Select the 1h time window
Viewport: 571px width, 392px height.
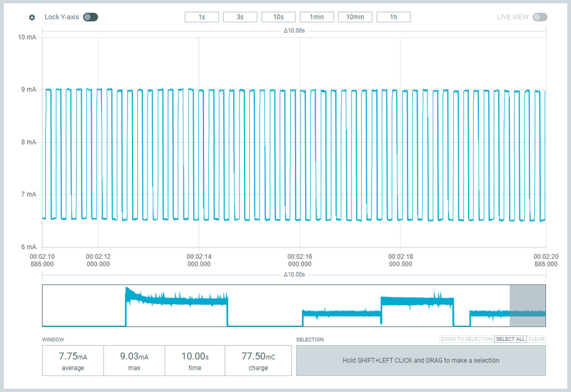pos(393,17)
